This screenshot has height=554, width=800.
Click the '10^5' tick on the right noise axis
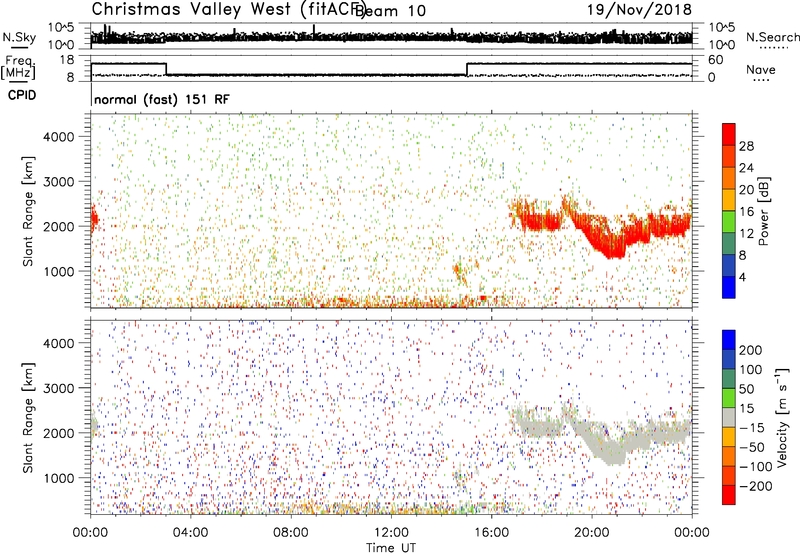(x=722, y=28)
